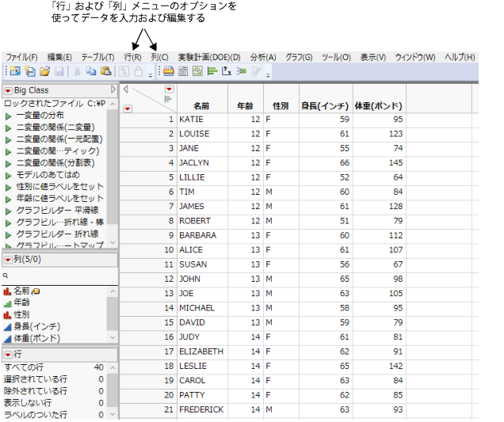
Task: Run the 一変量の分布 script with green triangle
Action: pos(9,116)
